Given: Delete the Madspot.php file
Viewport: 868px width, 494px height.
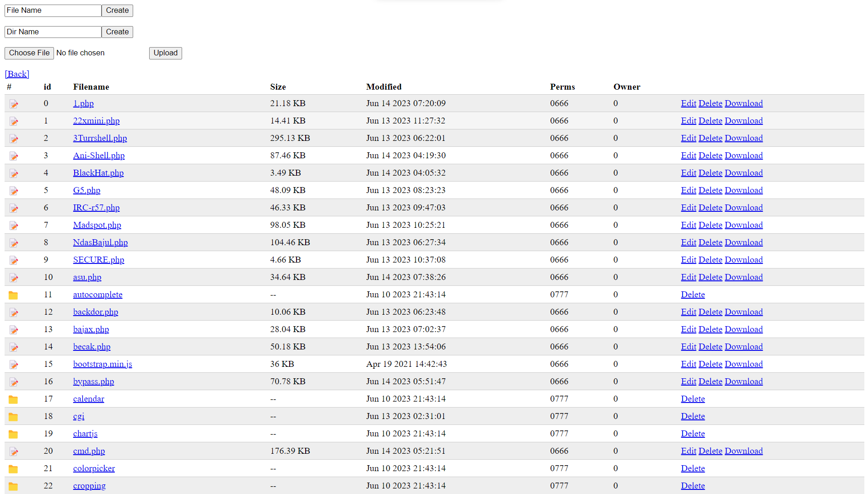Looking at the screenshot, I should click(710, 225).
